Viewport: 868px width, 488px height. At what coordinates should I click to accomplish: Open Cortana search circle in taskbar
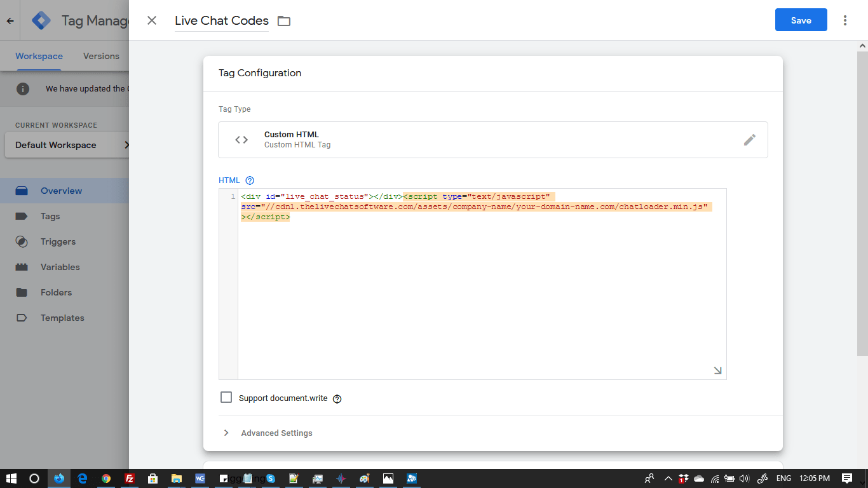click(x=34, y=478)
